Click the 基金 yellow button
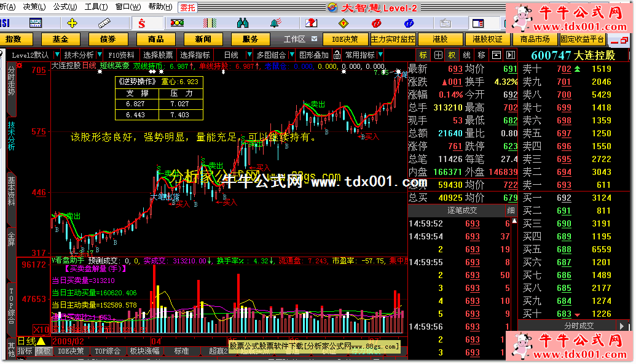636x364 pixels. point(60,39)
